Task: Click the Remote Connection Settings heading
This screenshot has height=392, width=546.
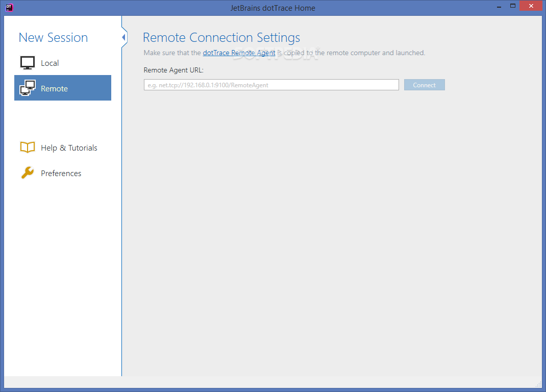Action: (x=221, y=38)
